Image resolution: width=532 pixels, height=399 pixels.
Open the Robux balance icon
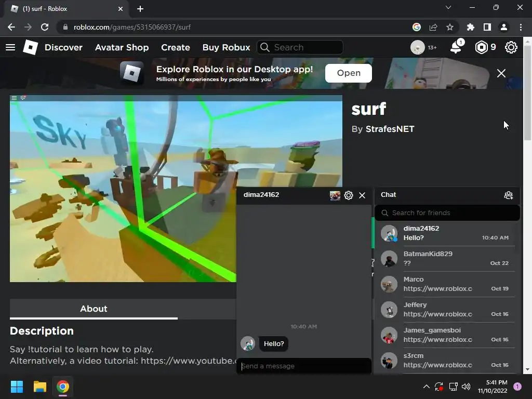tap(481, 47)
